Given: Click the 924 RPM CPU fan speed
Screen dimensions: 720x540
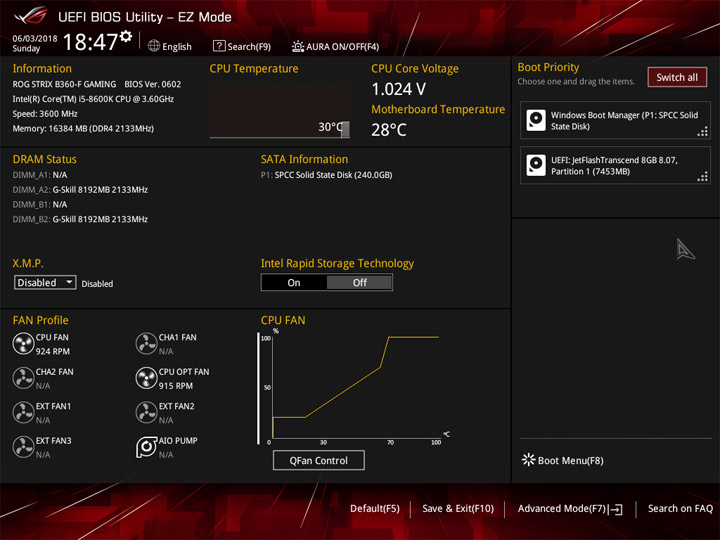Looking at the screenshot, I should tap(53, 351).
